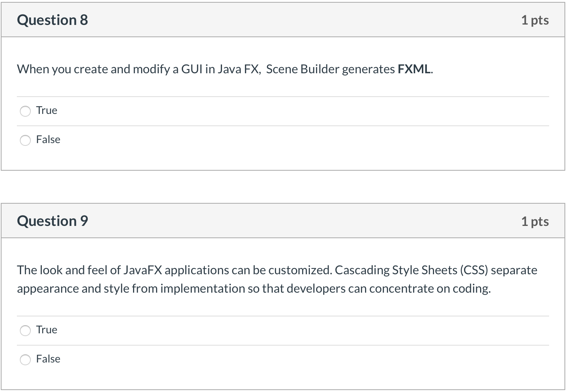This screenshot has height=392, width=566.
Task: Click the True label under Question 8
Action: (46, 110)
